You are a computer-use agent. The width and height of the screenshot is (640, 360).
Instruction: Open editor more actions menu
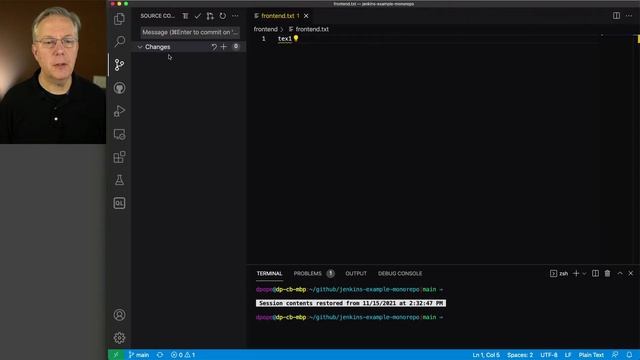point(629,16)
